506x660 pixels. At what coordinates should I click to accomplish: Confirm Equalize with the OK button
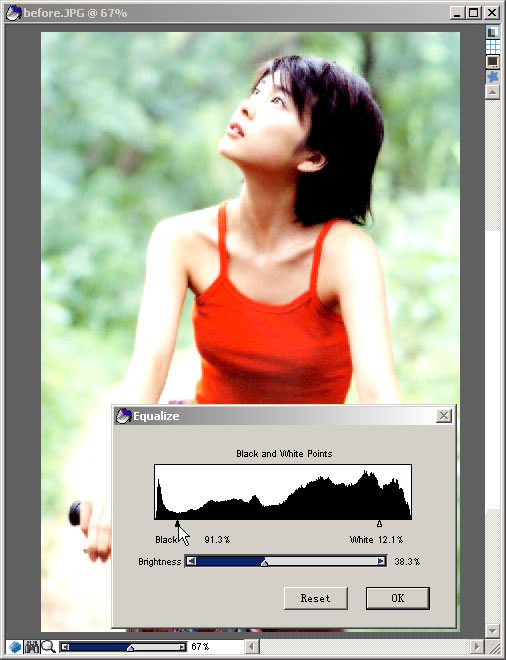[x=398, y=598]
